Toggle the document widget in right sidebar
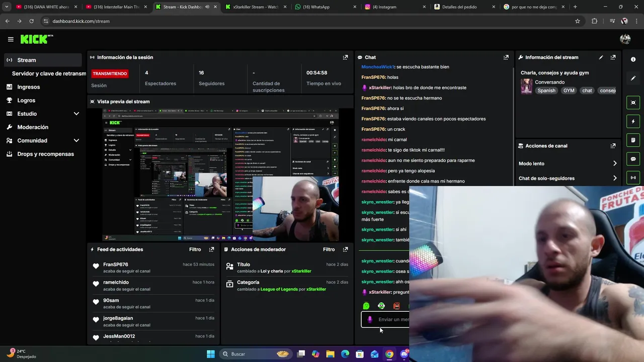This screenshot has height=362, width=644. [x=633, y=140]
